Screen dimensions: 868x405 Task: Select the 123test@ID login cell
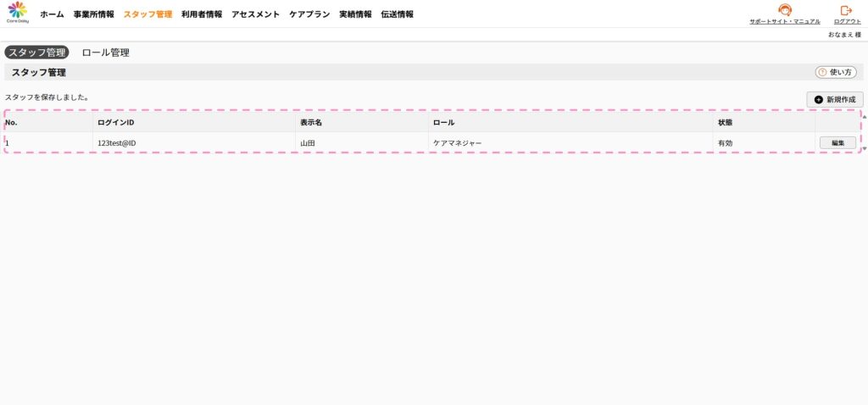[117, 143]
